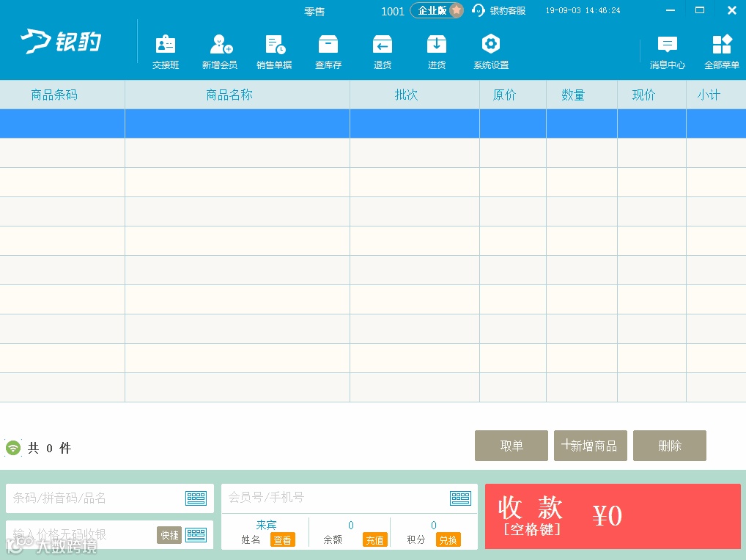Click the orange 查看 view button

tap(283, 540)
